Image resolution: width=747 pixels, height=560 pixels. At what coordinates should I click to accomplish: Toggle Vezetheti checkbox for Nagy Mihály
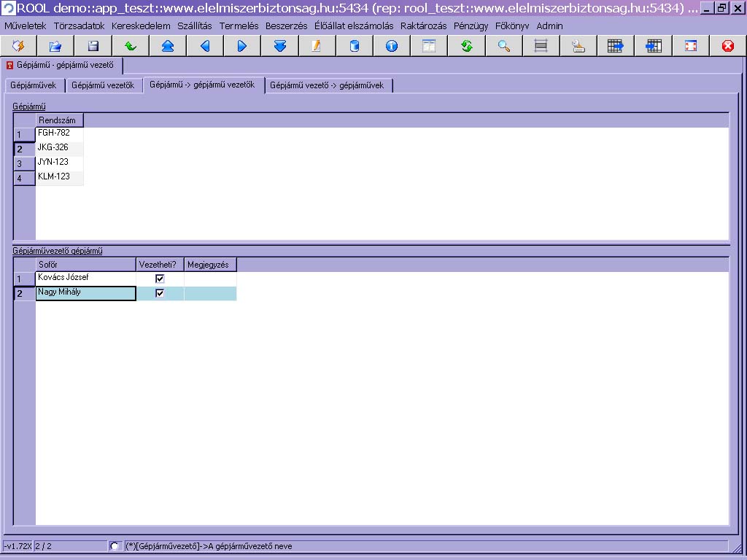click(160, 293)
